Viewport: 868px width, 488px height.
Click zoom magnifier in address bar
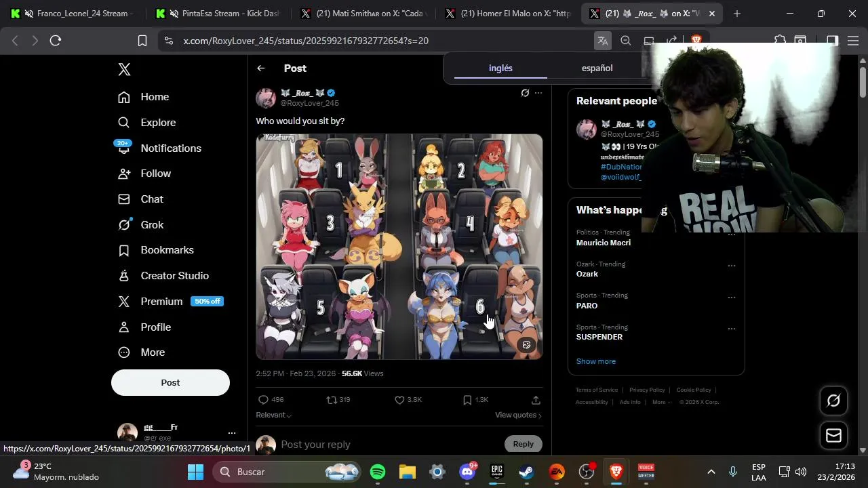tap(626, 41)
